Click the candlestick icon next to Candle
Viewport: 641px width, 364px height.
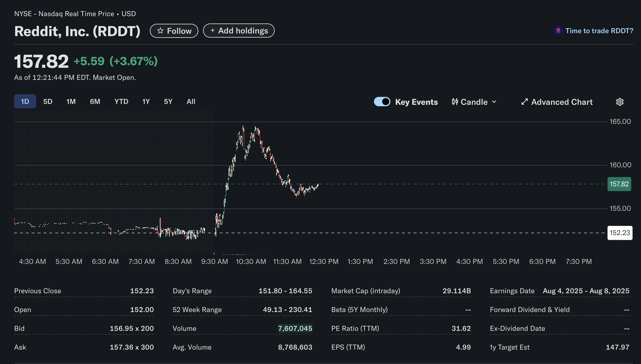(x=455, y=102)
